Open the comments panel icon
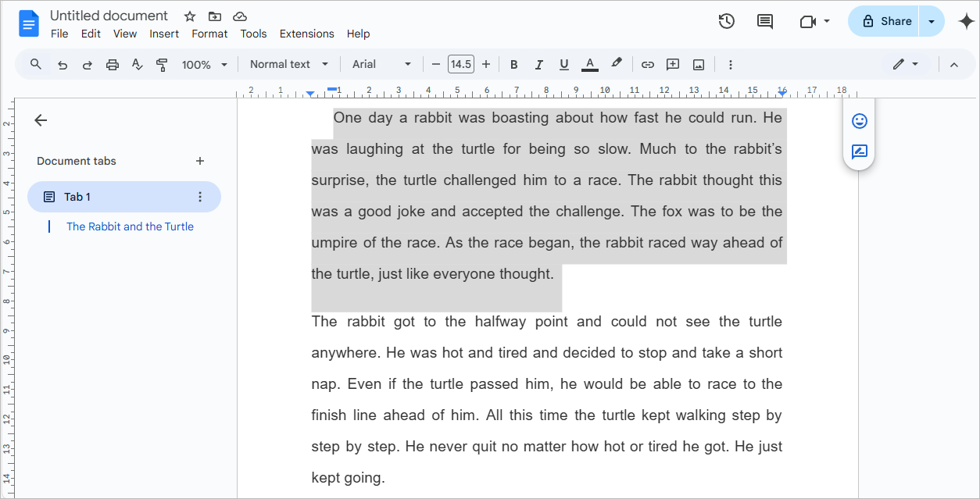This screenshot has height=499, width=980. pos(765,21)
